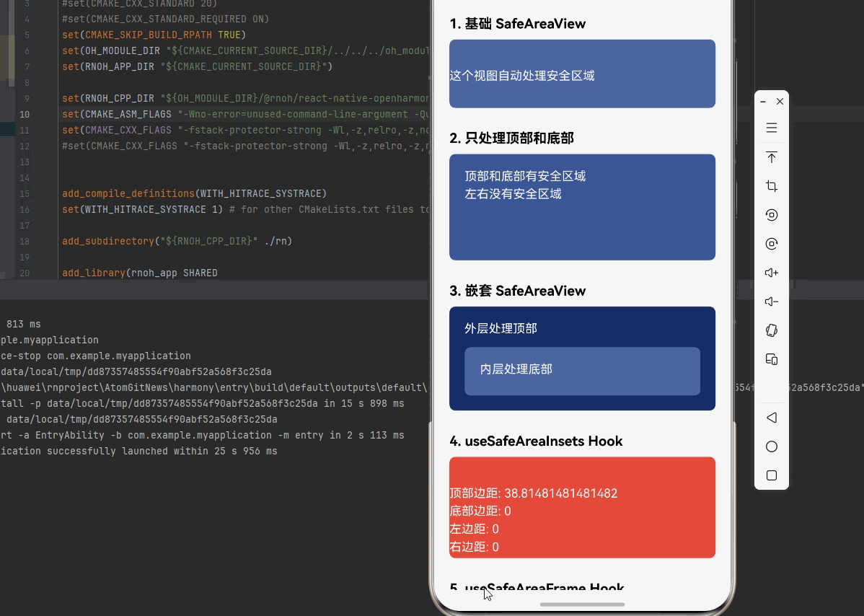Select the 外层处理顶部 text

(501, 328)
